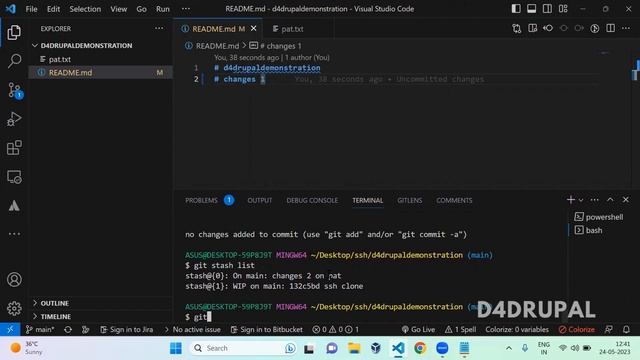Open the Run menu
Viewport: 640px width, 360px height.
tap(162, 9)
